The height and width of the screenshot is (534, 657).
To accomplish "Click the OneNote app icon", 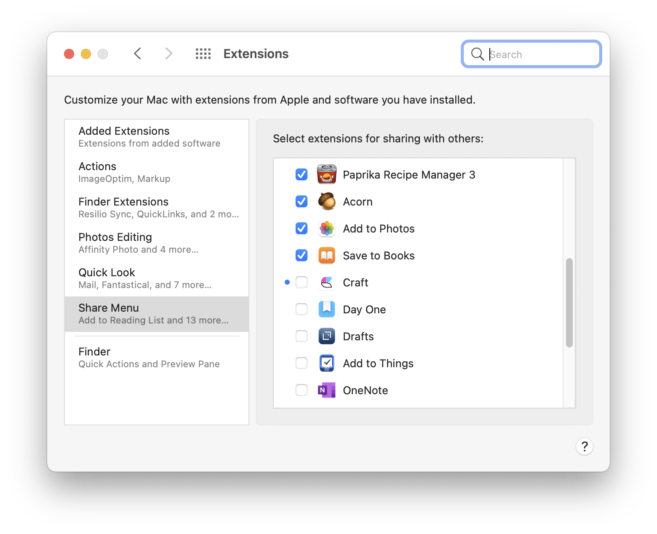I will [326, 391].
